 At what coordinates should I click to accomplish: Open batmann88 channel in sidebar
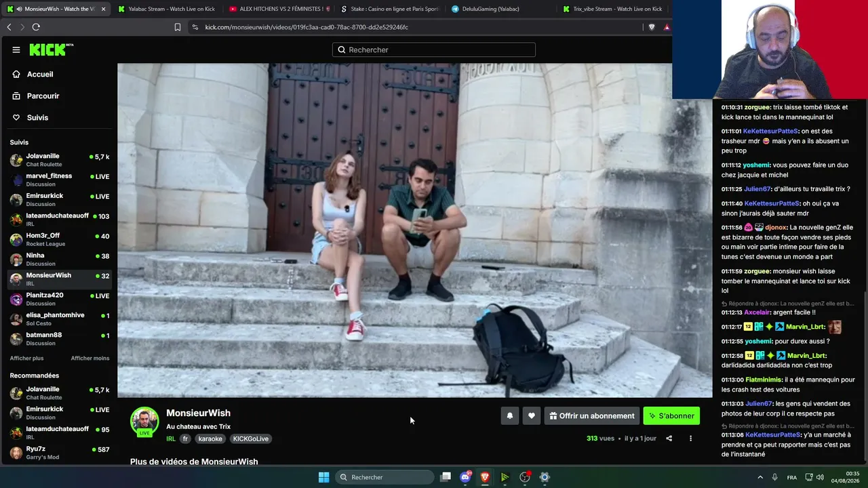[58, 339]
